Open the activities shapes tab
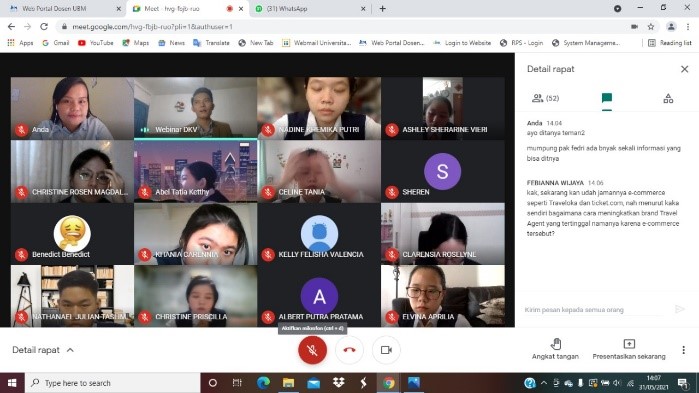 [668, 98]
